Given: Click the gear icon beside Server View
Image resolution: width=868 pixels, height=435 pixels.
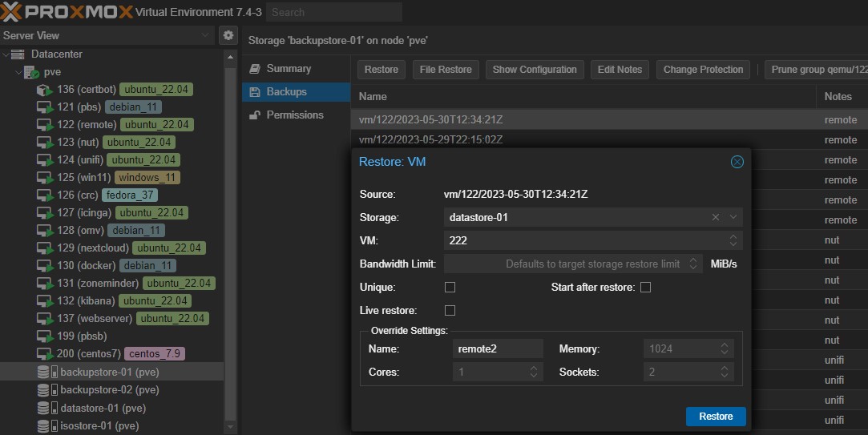Looking at the screenshot, I should (228, 35).
